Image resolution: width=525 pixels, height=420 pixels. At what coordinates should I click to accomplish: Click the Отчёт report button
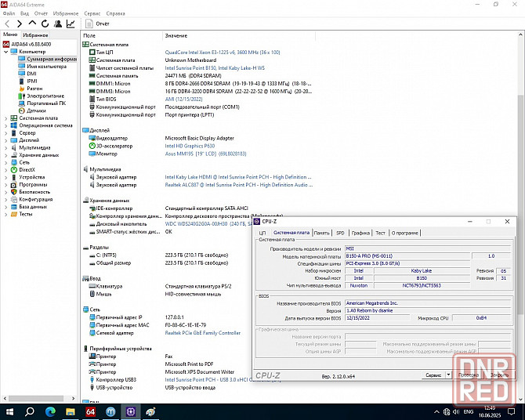[x=97, y=24]
